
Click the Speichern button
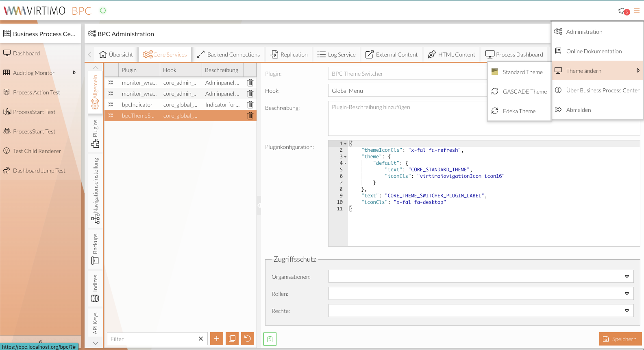coord(620,339)
